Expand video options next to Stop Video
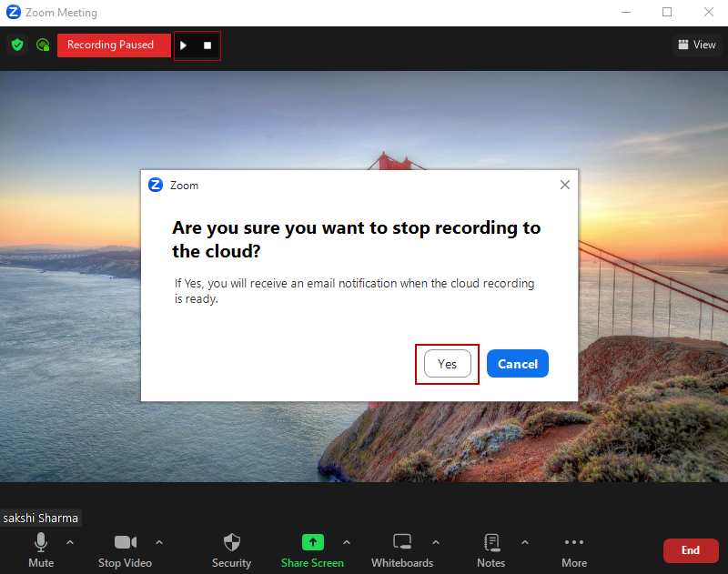This screenshot has height=574, width=728. coord(159,542)
